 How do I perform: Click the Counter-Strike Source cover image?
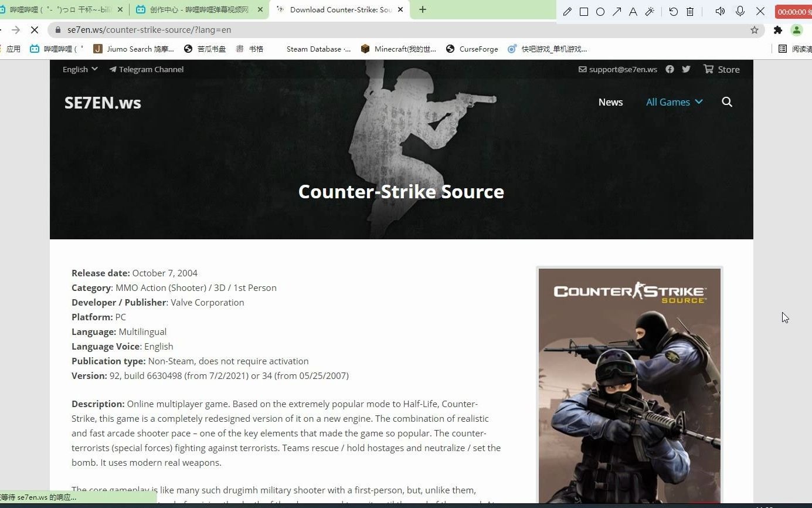click(630, 386)
